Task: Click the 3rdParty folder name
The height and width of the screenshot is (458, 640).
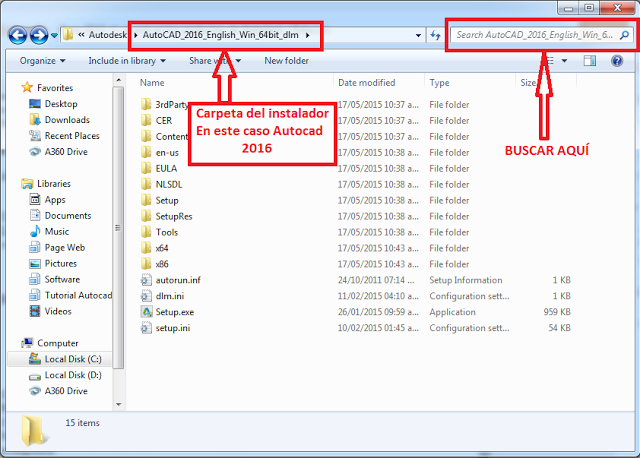Action: point(171,104)
